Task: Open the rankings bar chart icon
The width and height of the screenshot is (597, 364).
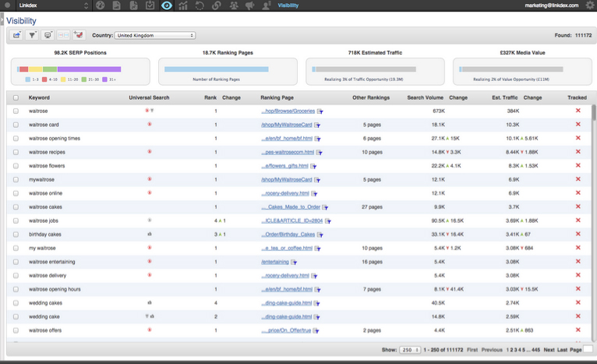Action: click(183, 5)
